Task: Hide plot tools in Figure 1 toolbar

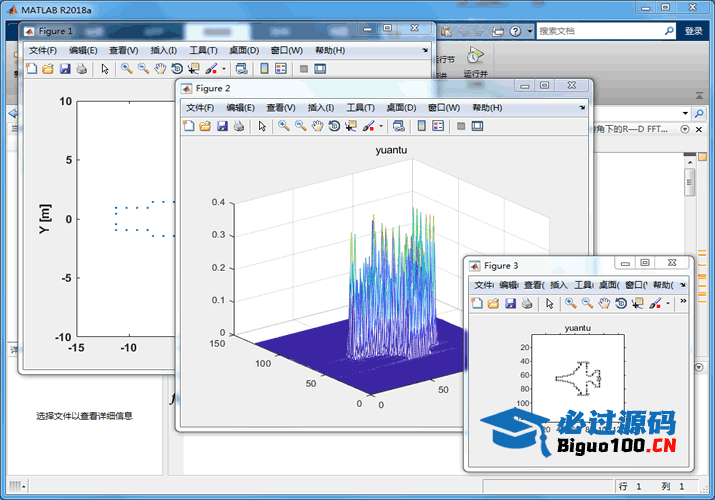Action: click(x=304, y=69)
